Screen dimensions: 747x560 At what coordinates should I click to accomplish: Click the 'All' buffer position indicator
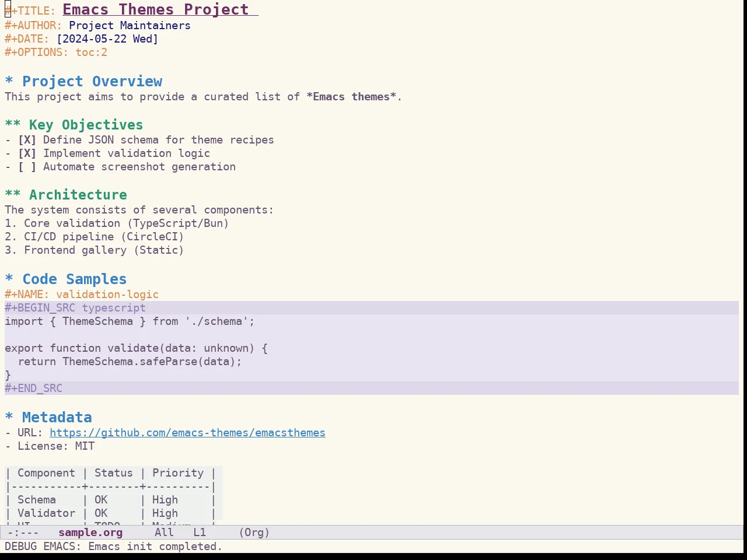pos(164,533)
